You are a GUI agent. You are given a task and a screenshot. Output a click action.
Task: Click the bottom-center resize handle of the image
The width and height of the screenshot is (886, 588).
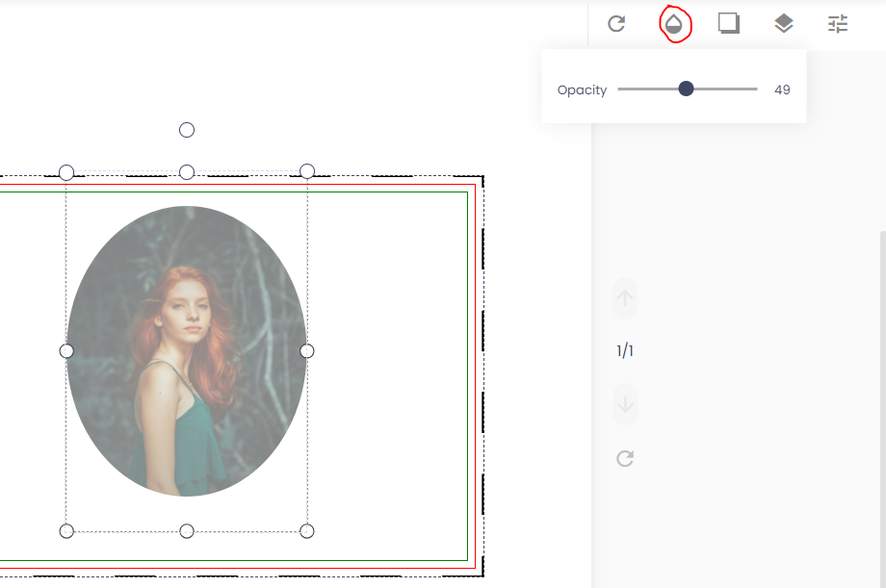point(187,531)
